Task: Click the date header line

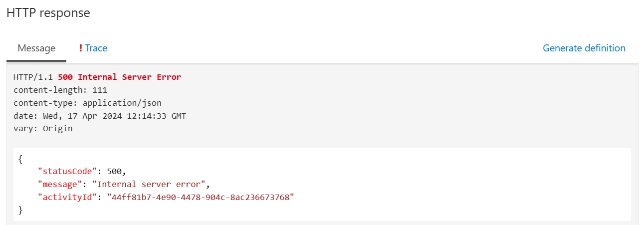Action: pos(100,116)
